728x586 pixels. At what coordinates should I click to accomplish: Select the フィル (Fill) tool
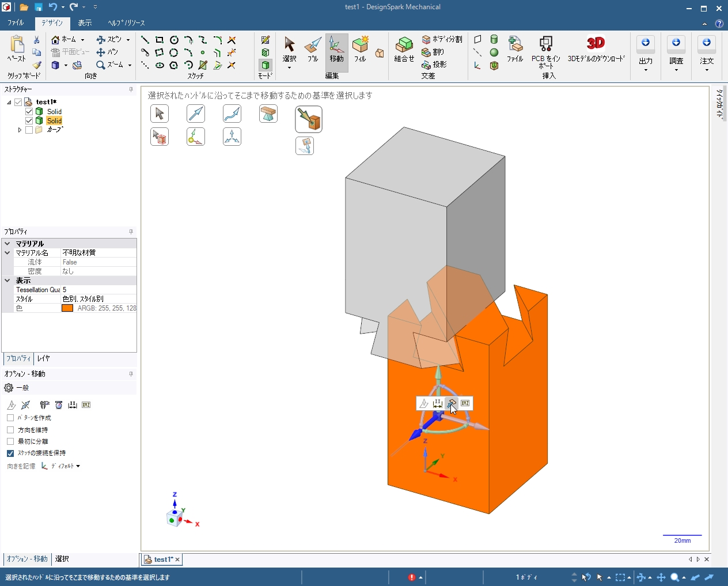[361, 48]
